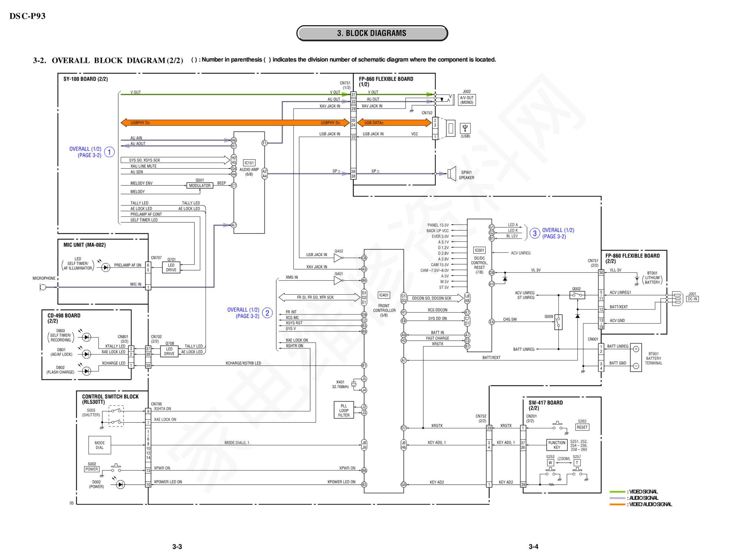
Task: Click the CONTROL SWITCH BLOCK (RL530TT) label
Action: (x=110, y=399)
